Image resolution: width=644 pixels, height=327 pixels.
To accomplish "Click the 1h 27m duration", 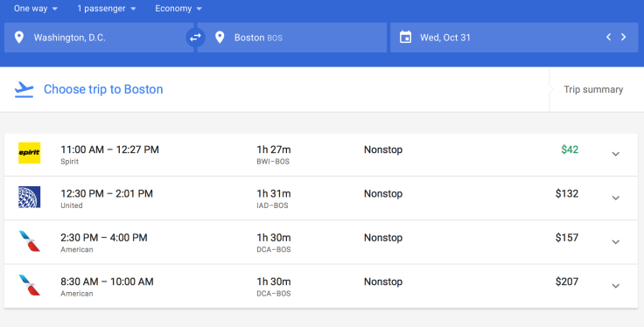I will coord(274,150).
